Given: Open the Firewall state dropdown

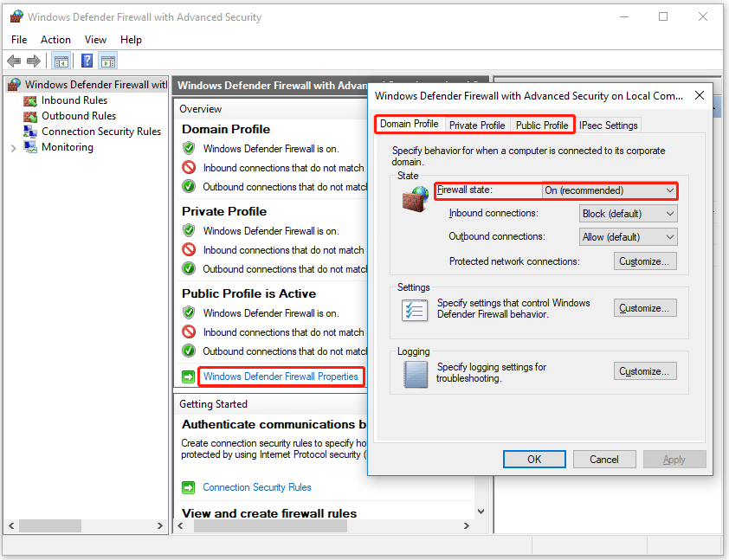Looking at the screenshot, I should 609,190.
